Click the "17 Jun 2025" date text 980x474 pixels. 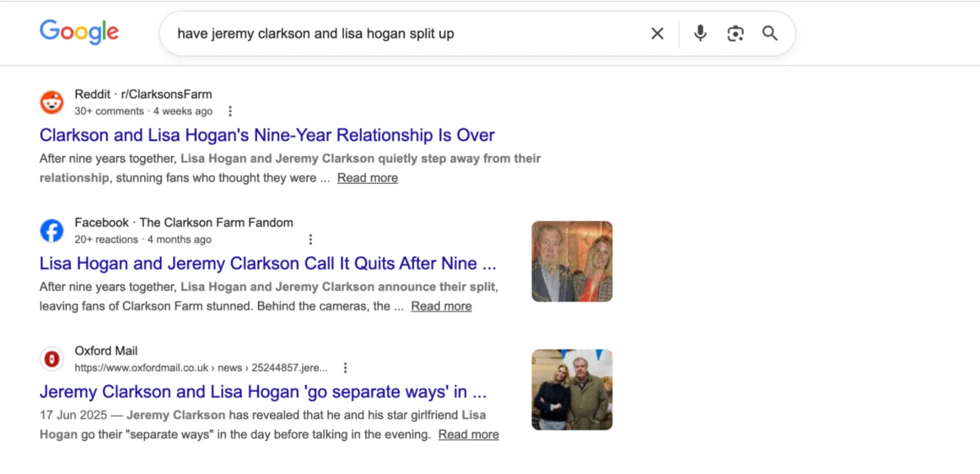(x=74, y=414)
